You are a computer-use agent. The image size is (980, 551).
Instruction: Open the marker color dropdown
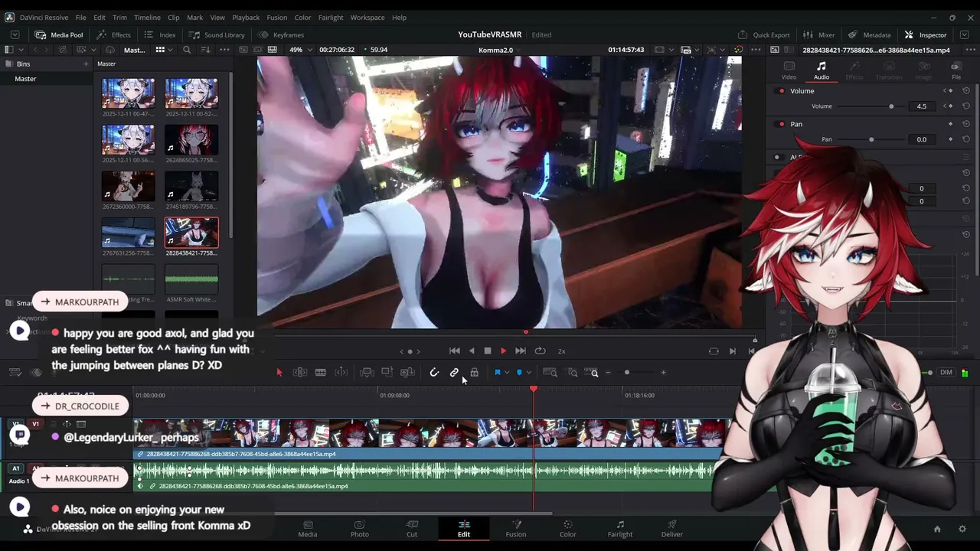[x=528, y=373]
